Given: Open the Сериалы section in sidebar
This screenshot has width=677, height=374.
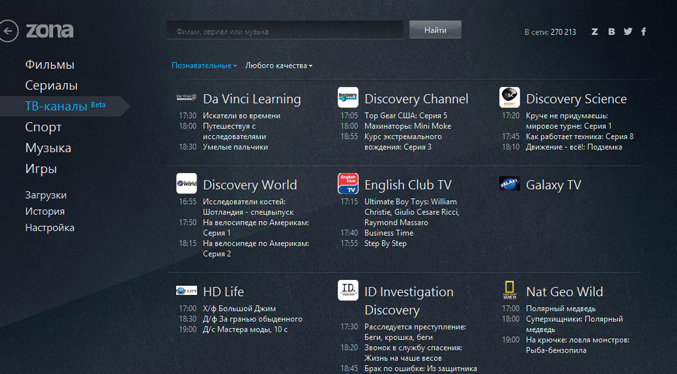Looking at the screenshot, I should click(51, 86).
